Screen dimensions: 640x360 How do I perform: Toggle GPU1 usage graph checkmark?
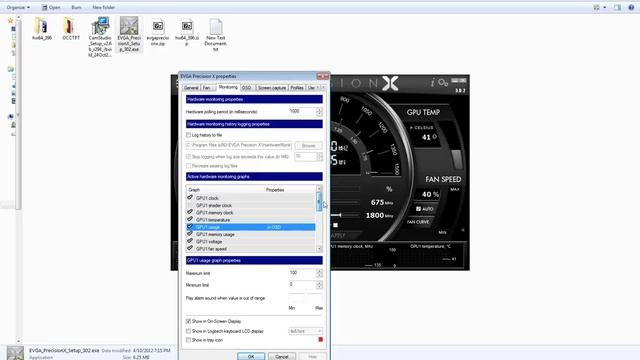190,227
